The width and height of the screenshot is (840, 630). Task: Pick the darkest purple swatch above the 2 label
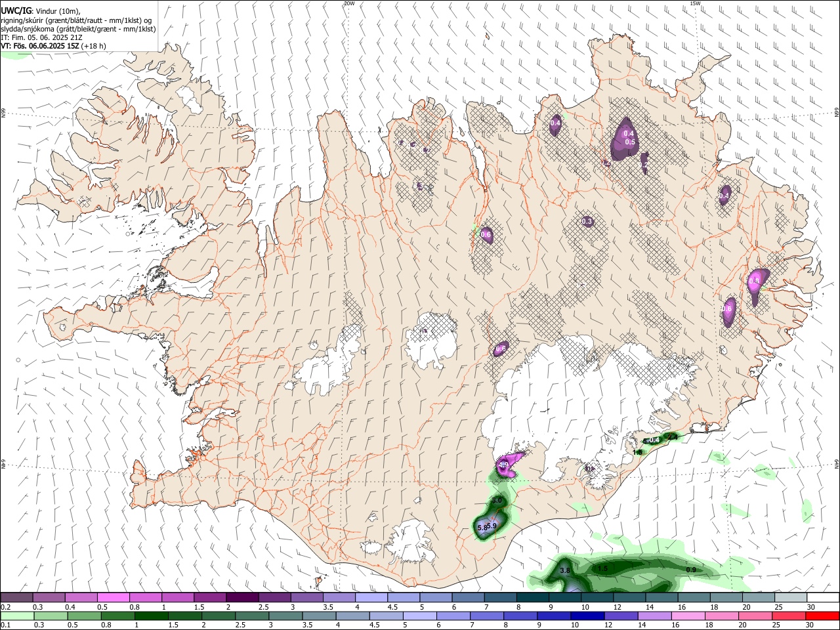coord(241,598)
